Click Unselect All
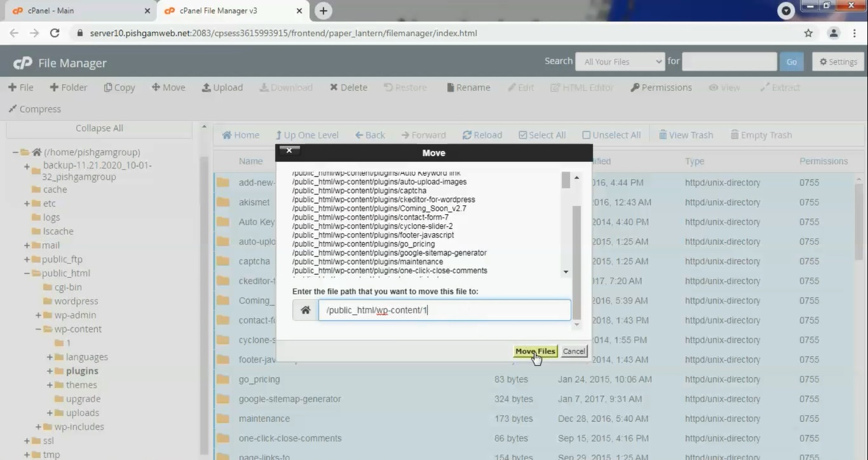 point(611,135)
